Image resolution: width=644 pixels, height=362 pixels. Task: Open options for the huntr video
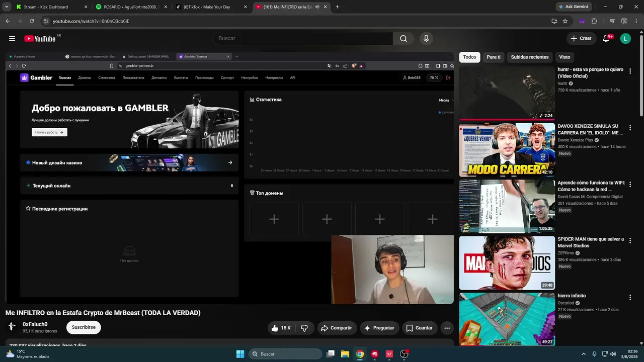tap(630, 71)
